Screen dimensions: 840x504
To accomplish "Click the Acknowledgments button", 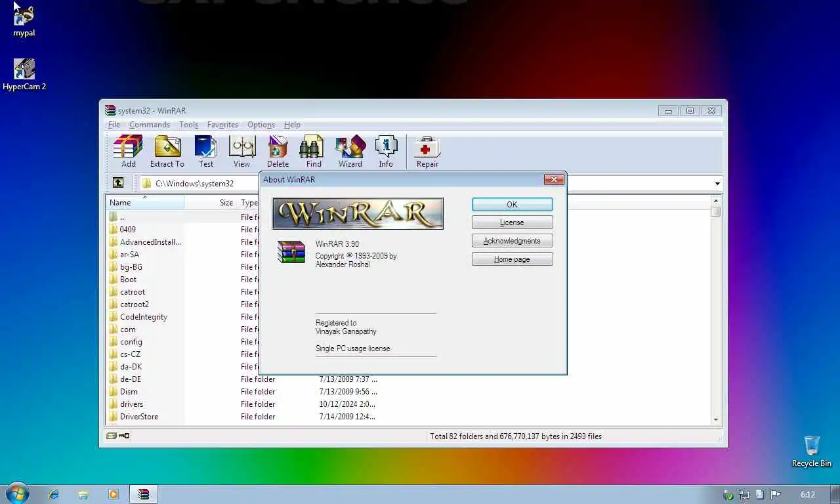I will click(512, 241).
